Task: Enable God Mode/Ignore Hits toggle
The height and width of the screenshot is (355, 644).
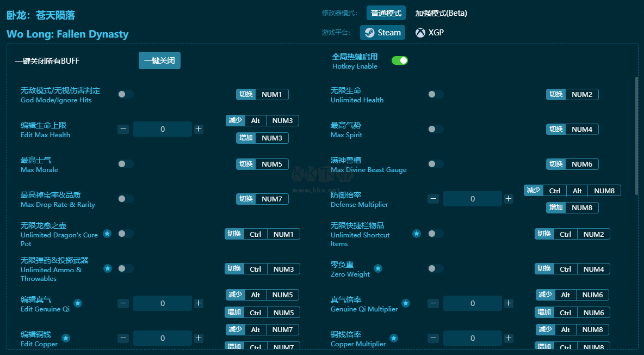Action: pyautogui.click(x=126, y=94)
